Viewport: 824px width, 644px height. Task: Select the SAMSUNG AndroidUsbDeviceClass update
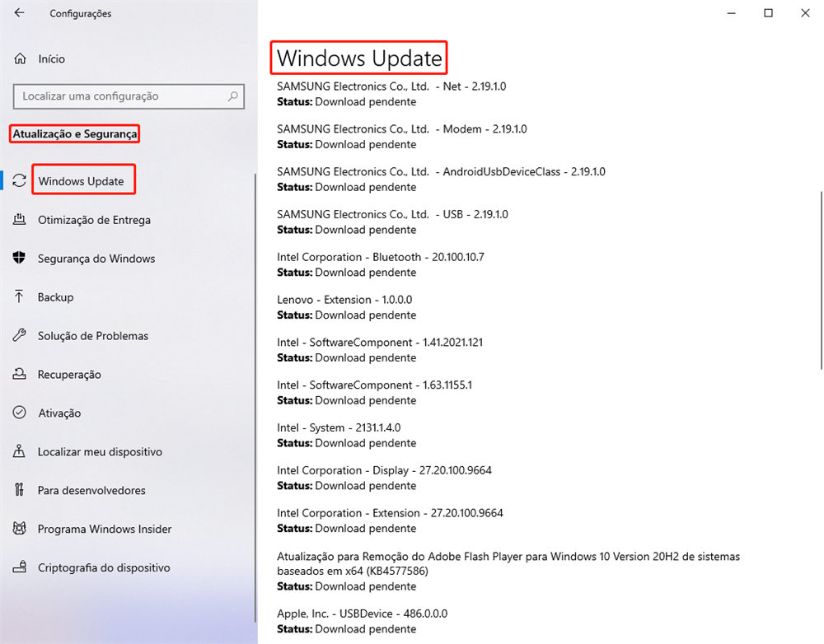(x=441, y=171)
